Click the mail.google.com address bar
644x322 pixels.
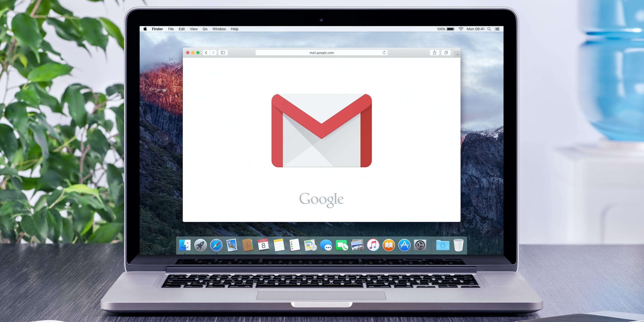click(x=322, y=52)
